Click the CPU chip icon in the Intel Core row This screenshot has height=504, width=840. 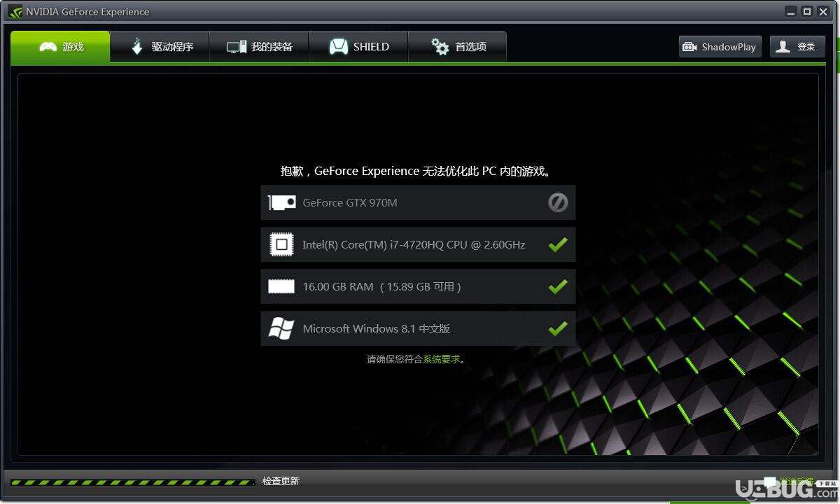click(x=281, y=244)
